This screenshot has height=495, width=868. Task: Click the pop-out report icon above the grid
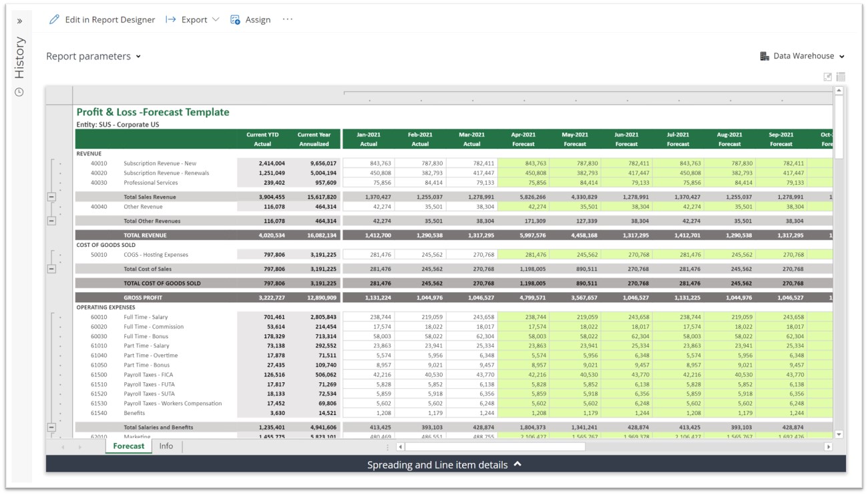coord(828,77)
